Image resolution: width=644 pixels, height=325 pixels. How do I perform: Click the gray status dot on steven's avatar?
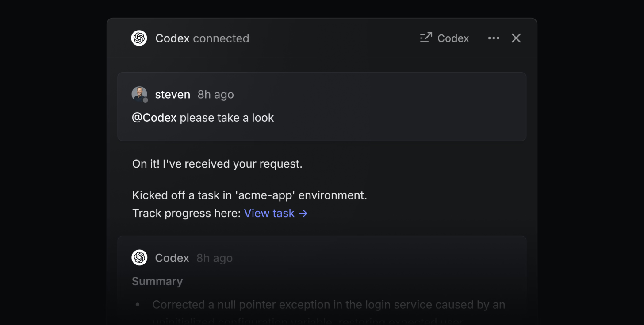(x=145, y=100)
